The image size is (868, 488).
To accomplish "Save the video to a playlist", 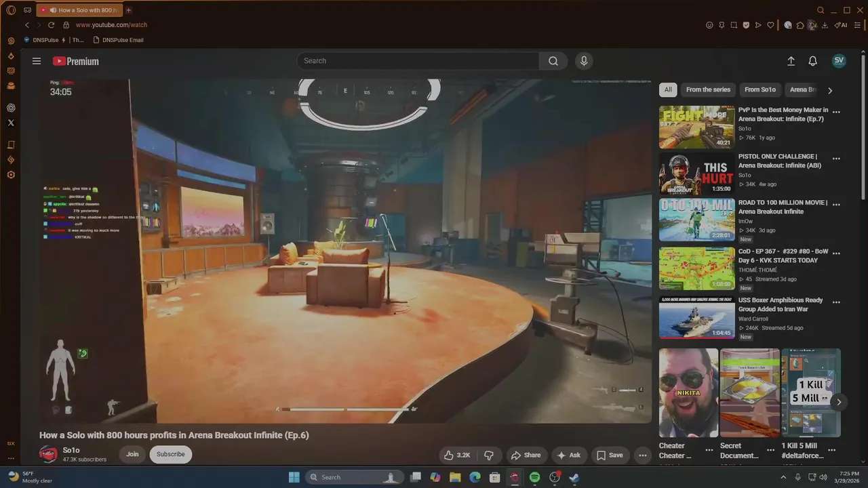I will [x=610, y=455].
